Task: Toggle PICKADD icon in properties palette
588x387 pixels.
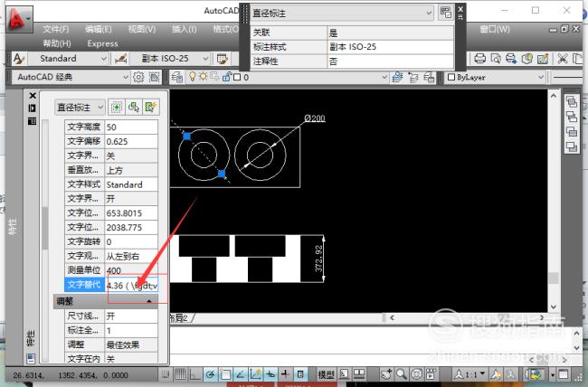Action: tap(117, 108)
